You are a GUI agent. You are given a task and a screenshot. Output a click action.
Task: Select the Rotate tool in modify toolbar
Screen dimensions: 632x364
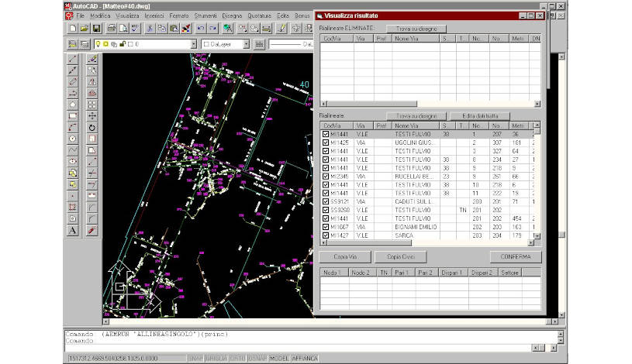92,127
